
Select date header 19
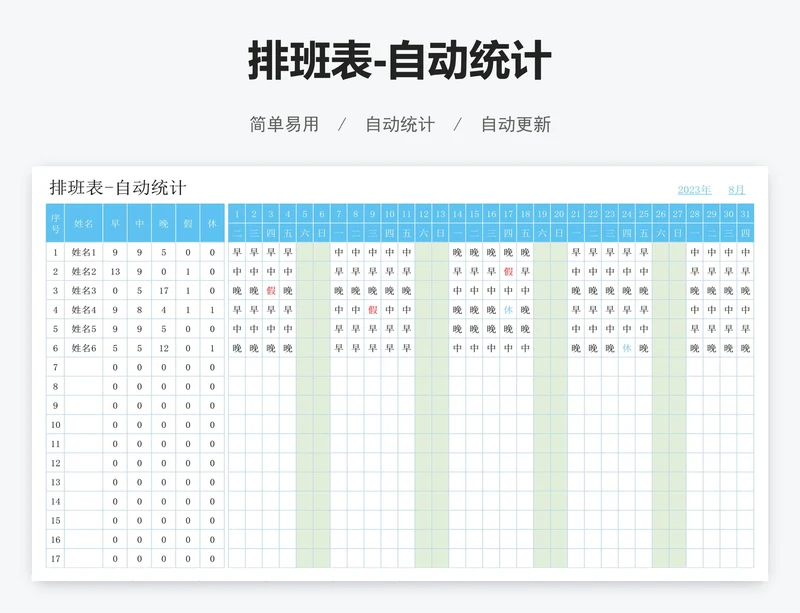tap(542, 214)
